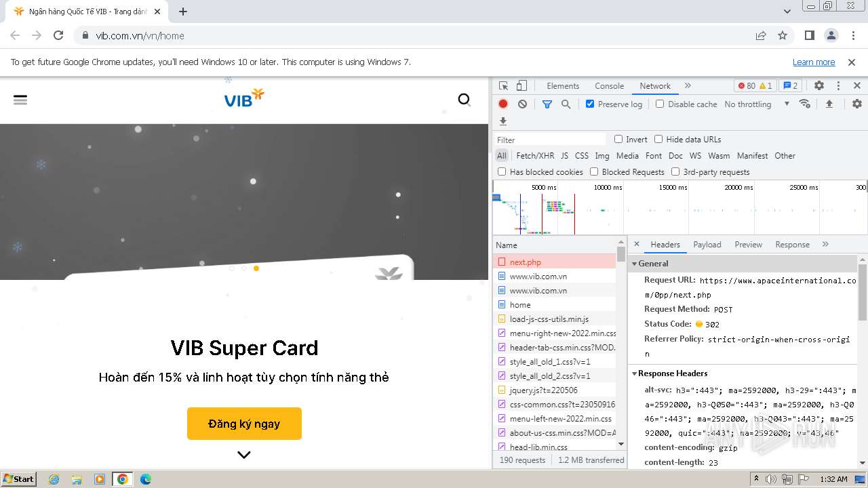Click the Đăng ký ngay button

pyautogui.click(x=244, y=424)
